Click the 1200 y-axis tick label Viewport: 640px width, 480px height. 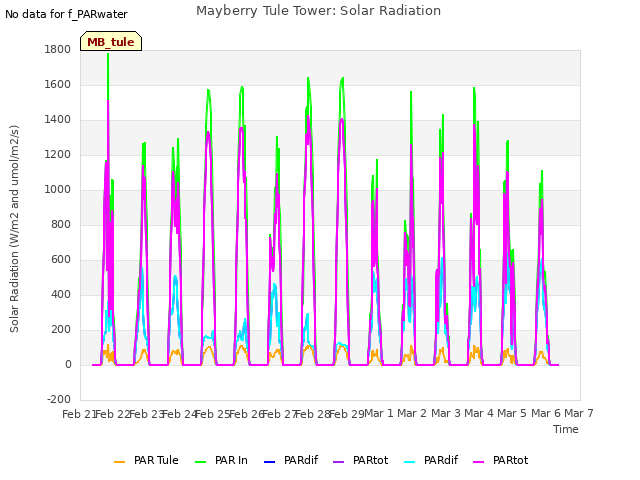(58, 155)
